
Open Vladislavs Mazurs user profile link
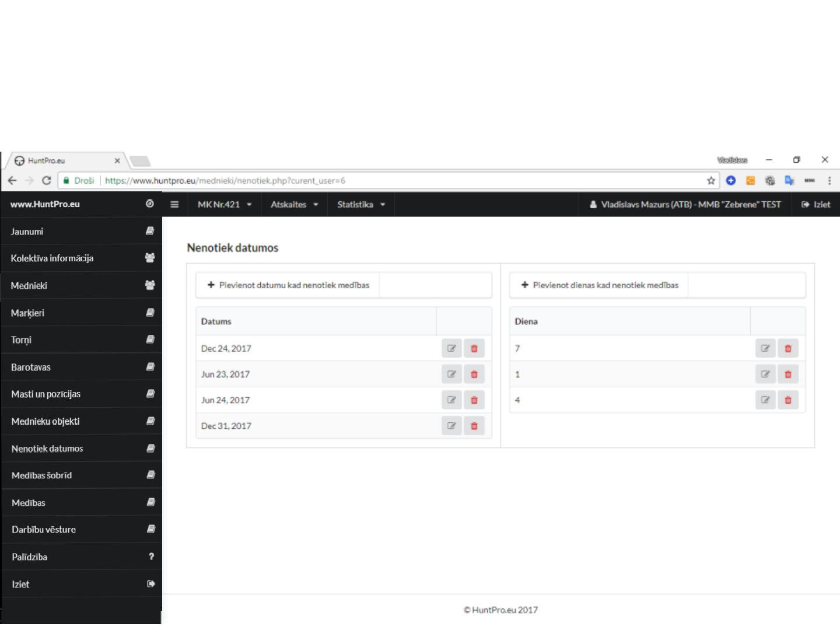pos(685,204)
